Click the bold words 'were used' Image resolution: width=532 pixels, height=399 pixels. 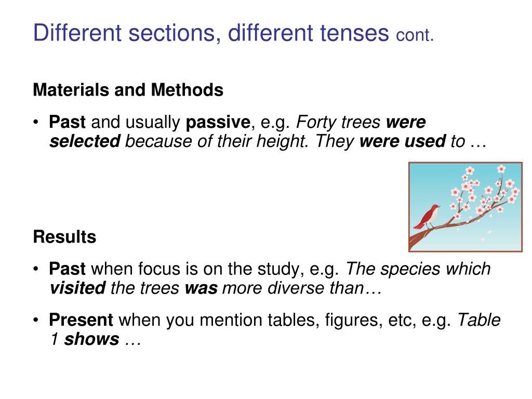click(403, 141)
